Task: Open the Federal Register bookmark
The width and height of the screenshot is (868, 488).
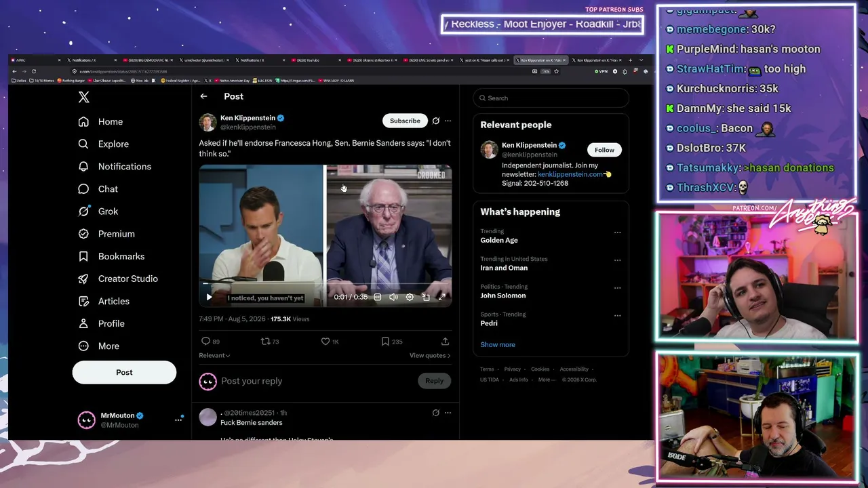Action: tap(182, 81)
